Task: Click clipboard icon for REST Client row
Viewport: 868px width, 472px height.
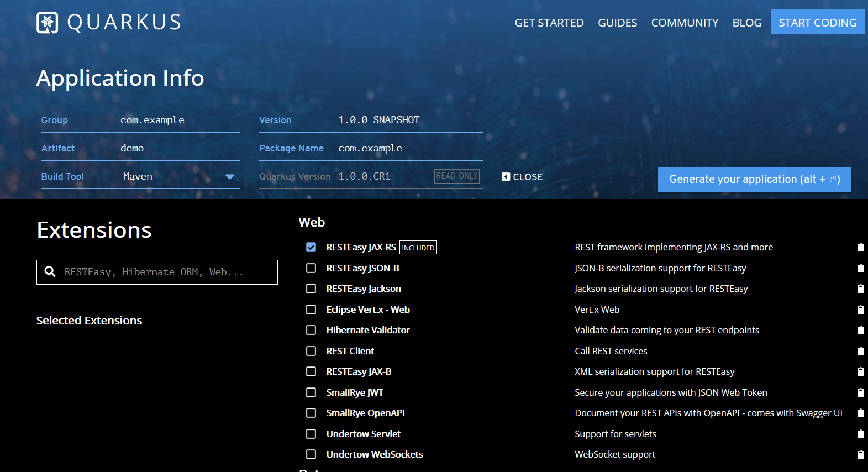Action: click(860, 351)
